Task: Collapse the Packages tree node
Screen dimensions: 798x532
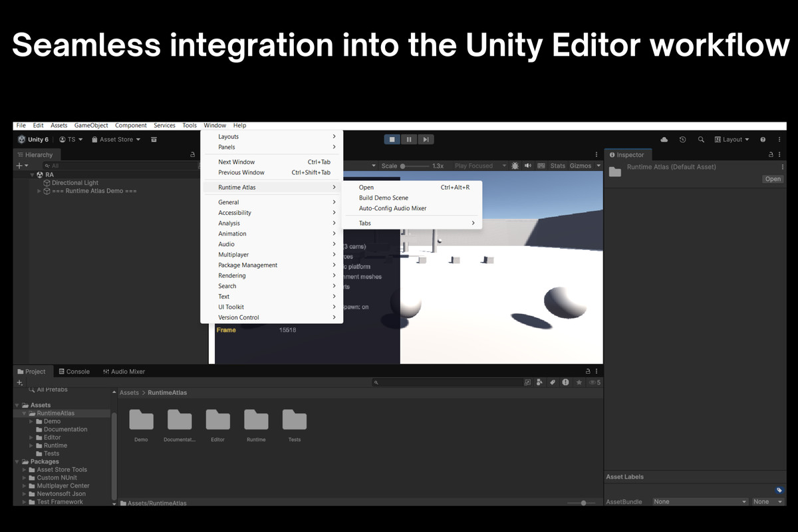Action: (17, 462)
